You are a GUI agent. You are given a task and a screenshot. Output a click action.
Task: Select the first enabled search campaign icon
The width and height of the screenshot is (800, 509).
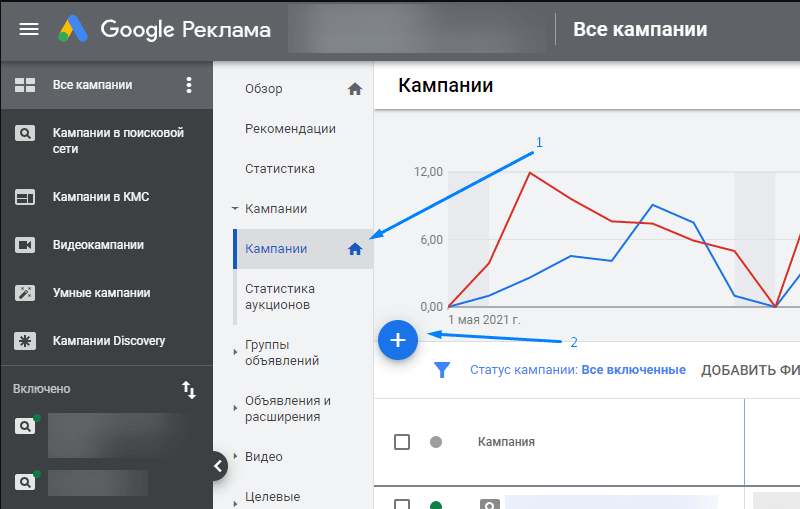pos(24,426)
